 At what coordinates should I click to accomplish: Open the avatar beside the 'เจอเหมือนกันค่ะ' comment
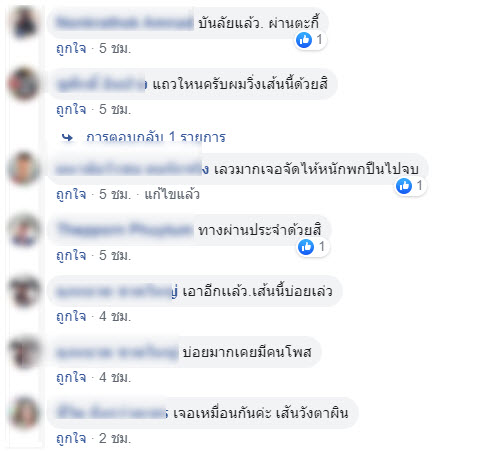[24, 413]
